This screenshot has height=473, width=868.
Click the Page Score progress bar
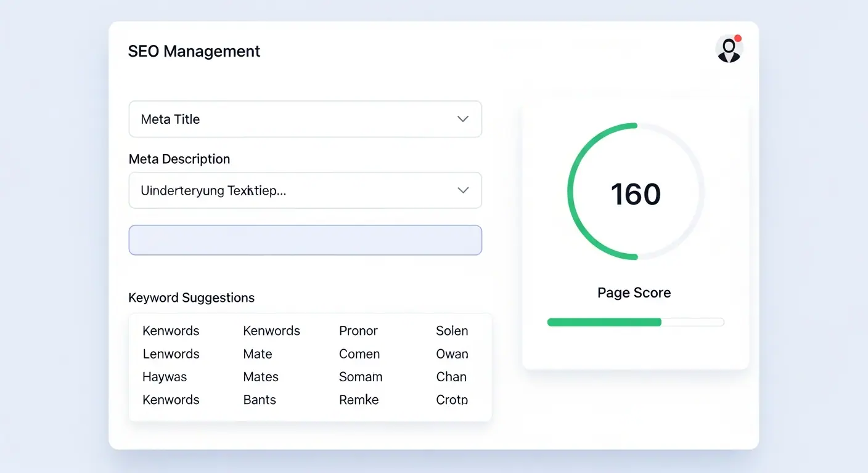coord(635,321)
